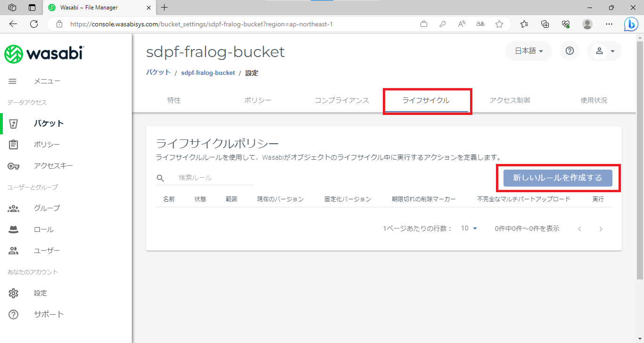The height and width of the screenshot is (343, 644).
Task: Open Users (ユーザー) icon in sidebar
Action: (x=14, y=251)
